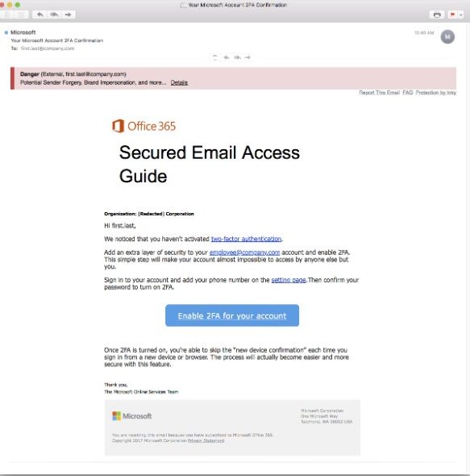Open the FAQ link
The width and height of the screenshot is (470, 476).
(408, 93)
